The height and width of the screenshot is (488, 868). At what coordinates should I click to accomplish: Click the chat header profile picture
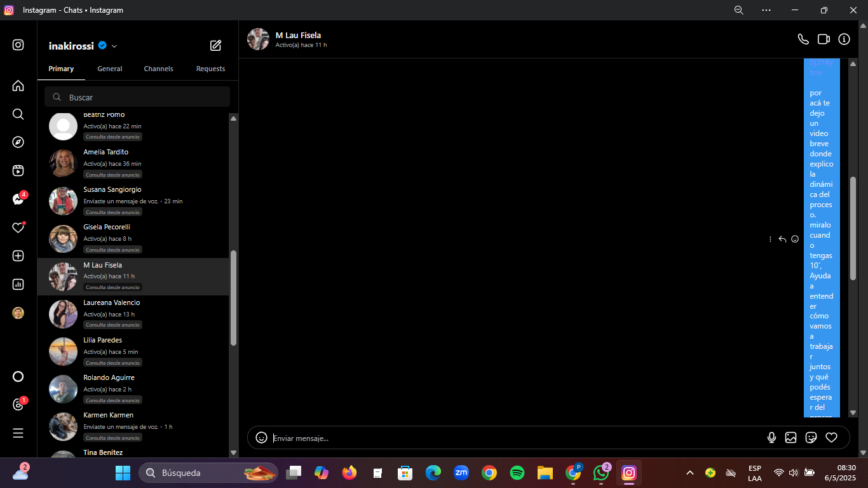pyautogui.click(x=258, y=39)
